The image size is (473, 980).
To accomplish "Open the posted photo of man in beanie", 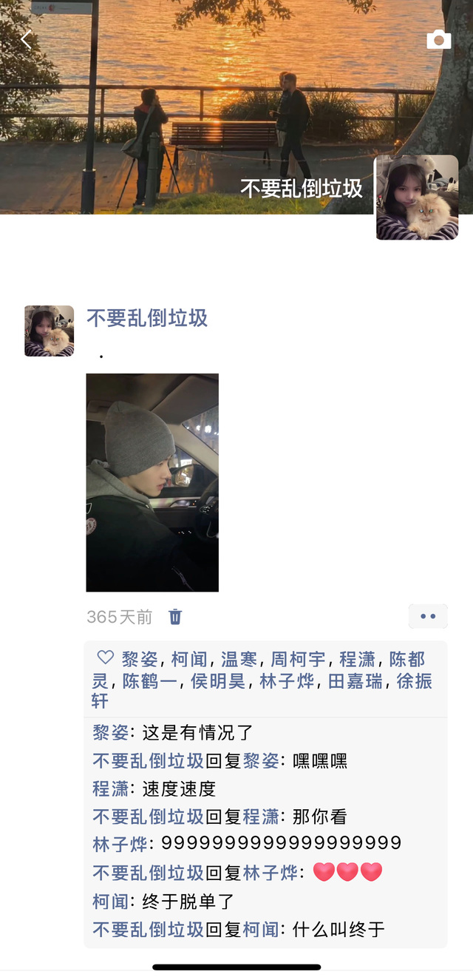I will 152,482.
